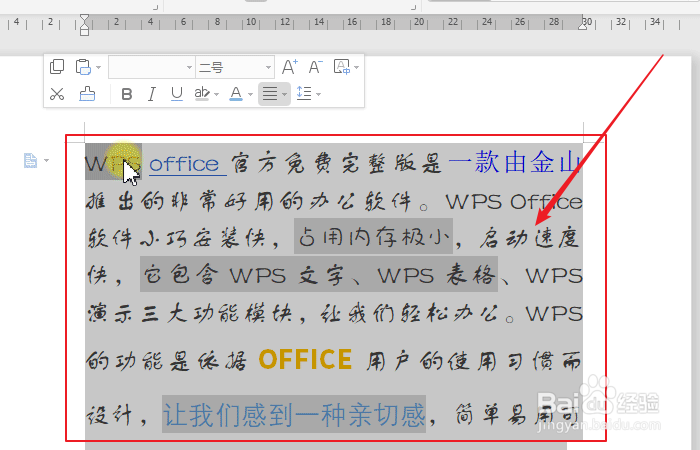
Task: Click the right indent marker on ruler
Action: pyautogui.click(x=583, y=25)
